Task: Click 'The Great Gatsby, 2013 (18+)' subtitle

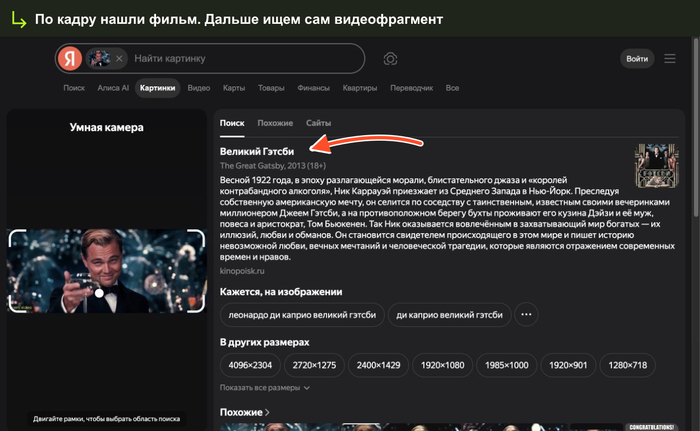Action: tap(273, 166)
